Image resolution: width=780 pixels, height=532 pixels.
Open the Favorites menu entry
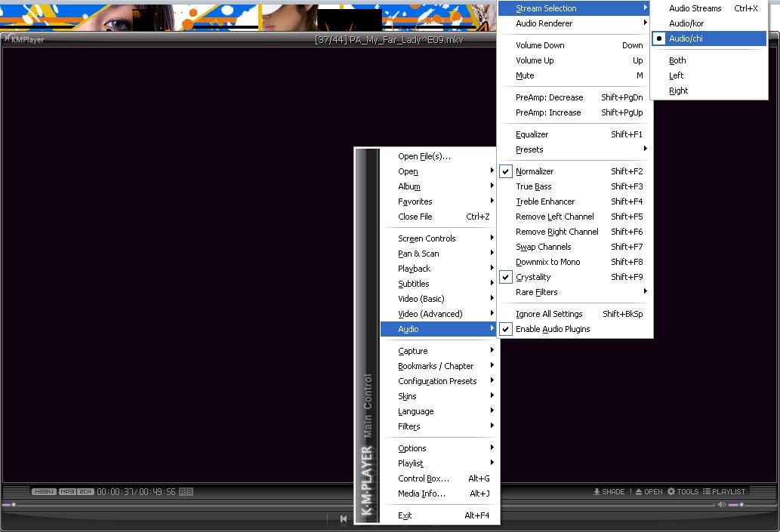coord(438,201)
